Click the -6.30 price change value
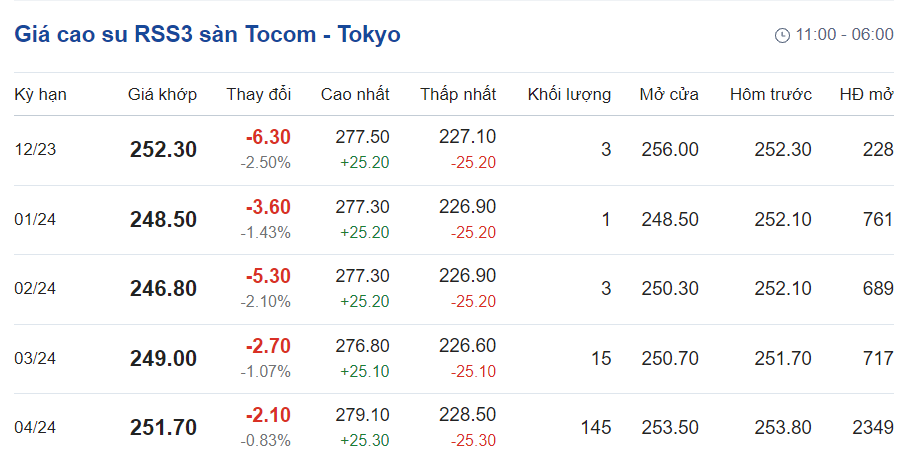The height and width of the screenshot is (457, 902). coord(268,137)
